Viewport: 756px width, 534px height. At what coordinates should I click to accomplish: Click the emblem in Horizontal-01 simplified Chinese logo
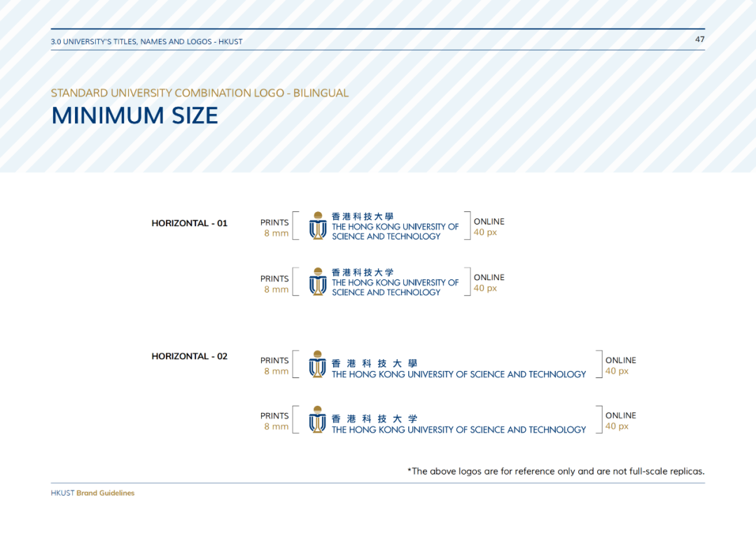pos(318,281)
